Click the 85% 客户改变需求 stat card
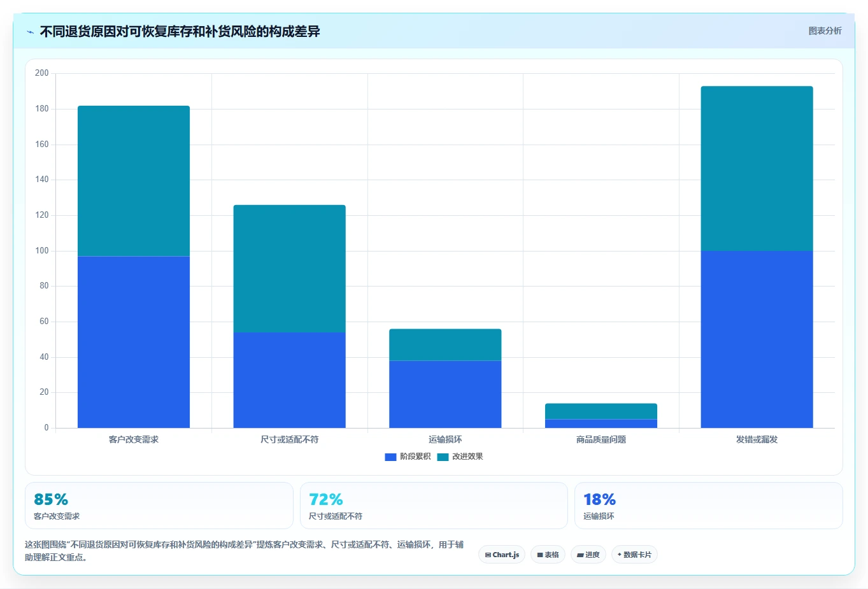This screenshot has width=868, height=589. coord(159,506)
